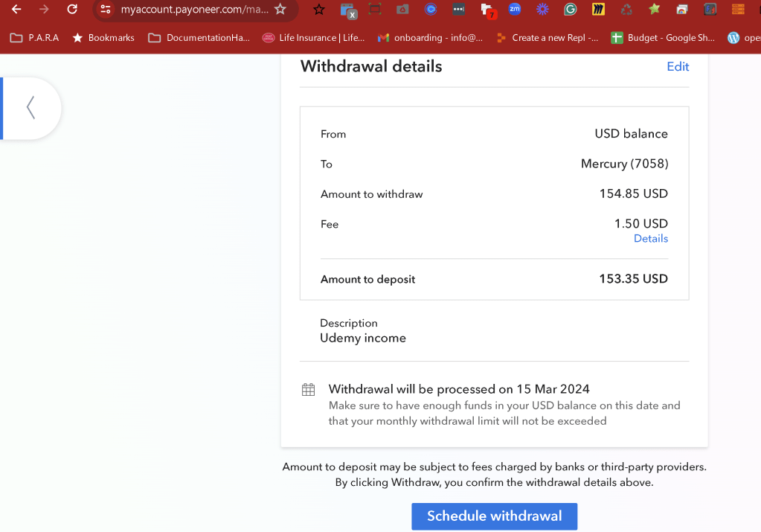The height and width of the screenshot is (532, 761).
Task: Click the 'Withdrawal details' heading
Action: (371, 66)
